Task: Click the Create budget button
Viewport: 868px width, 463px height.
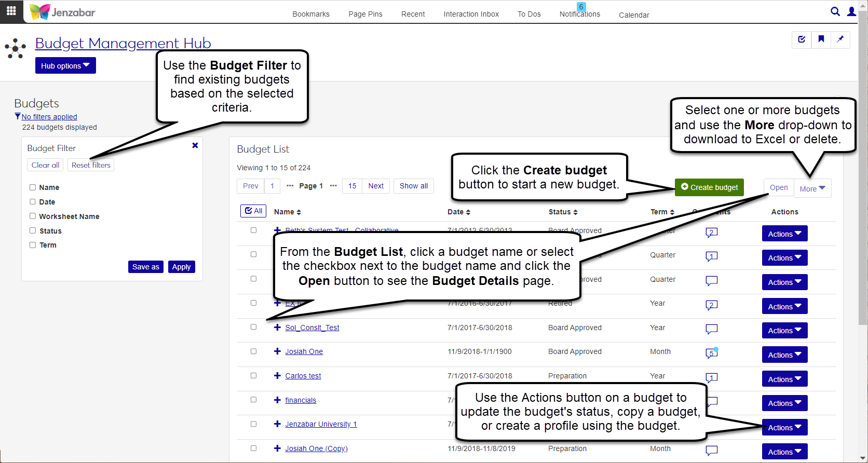Action: 709,187
